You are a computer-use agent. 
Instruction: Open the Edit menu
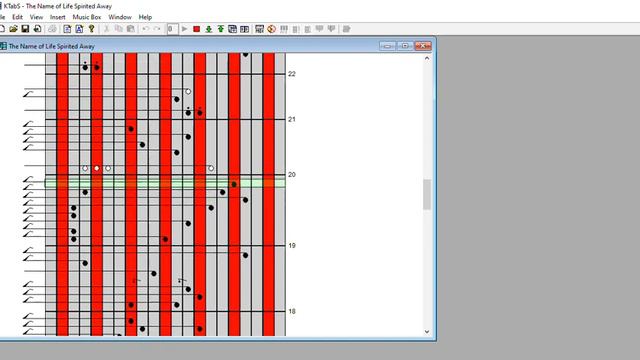tap(18, 17)
